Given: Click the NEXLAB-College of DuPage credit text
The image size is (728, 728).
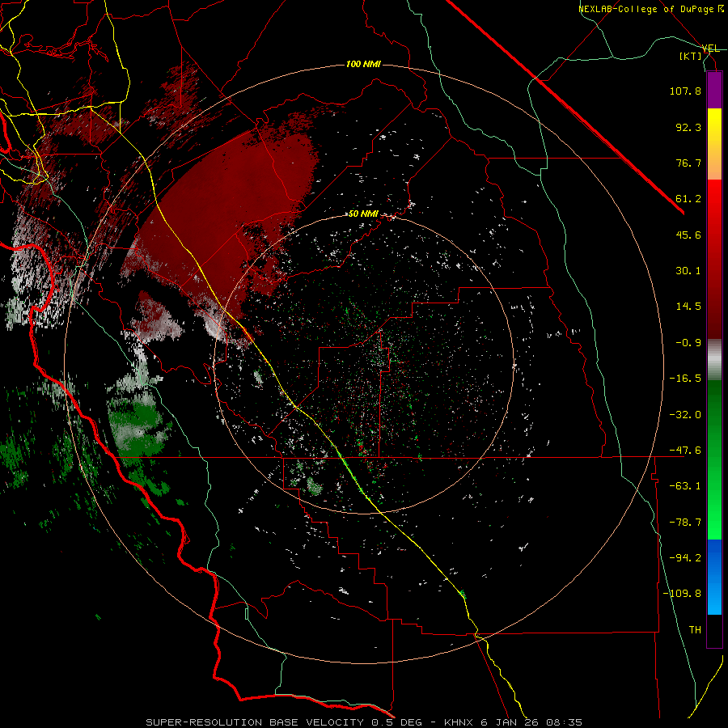Looking at the screenshot, I should click(647, 9).
